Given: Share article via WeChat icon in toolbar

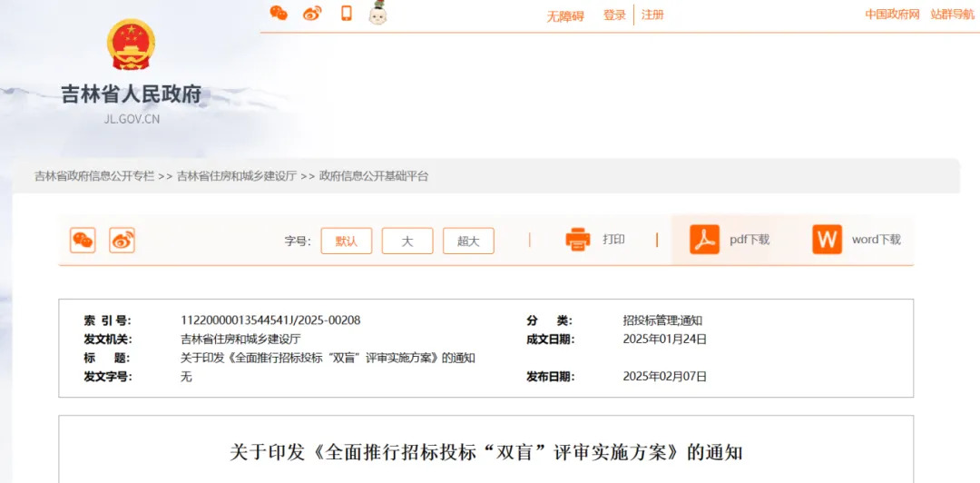Looking at the screenshot, I should click(83, 240).
